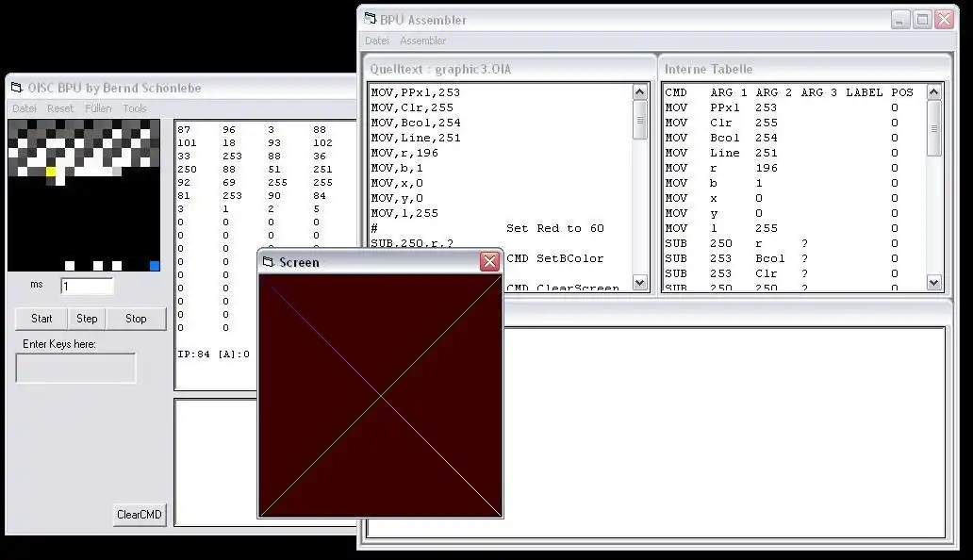The width and height of the screenshot is (973, 560).
Task: Click source line MOV,Line,251
Action: [416, 138]
